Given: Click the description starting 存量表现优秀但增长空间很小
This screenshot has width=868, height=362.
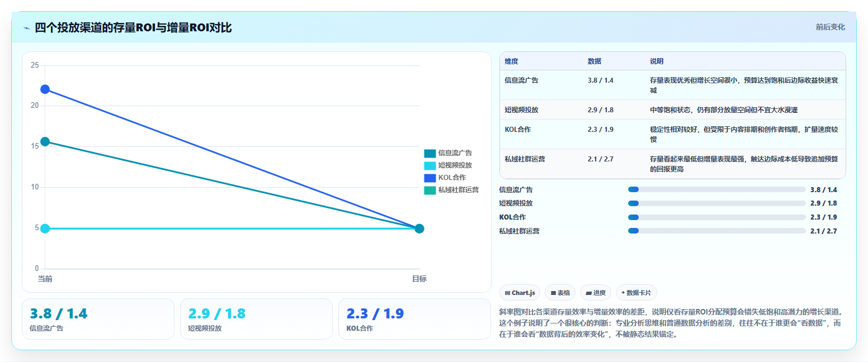Looking at the screenshot, I should click(744, 85).
